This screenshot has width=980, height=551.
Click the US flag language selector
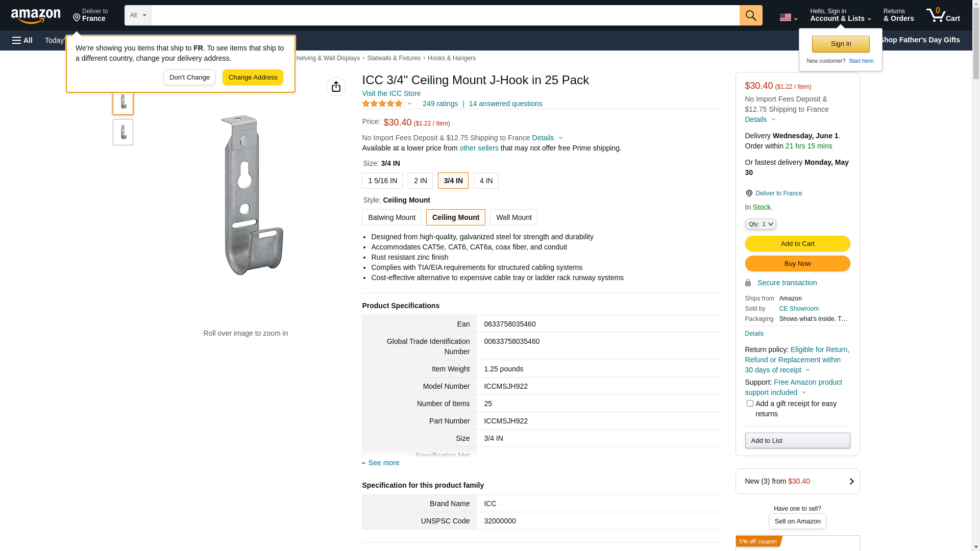(788, 17)
